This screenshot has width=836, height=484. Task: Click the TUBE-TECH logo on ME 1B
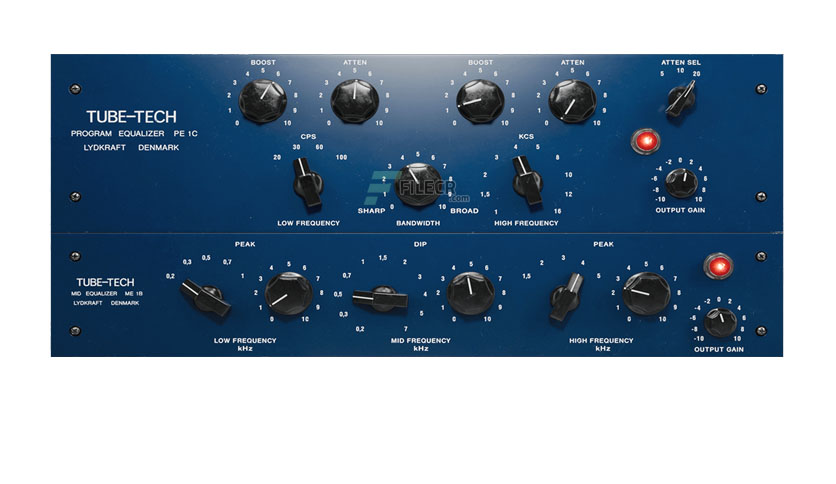105,282
